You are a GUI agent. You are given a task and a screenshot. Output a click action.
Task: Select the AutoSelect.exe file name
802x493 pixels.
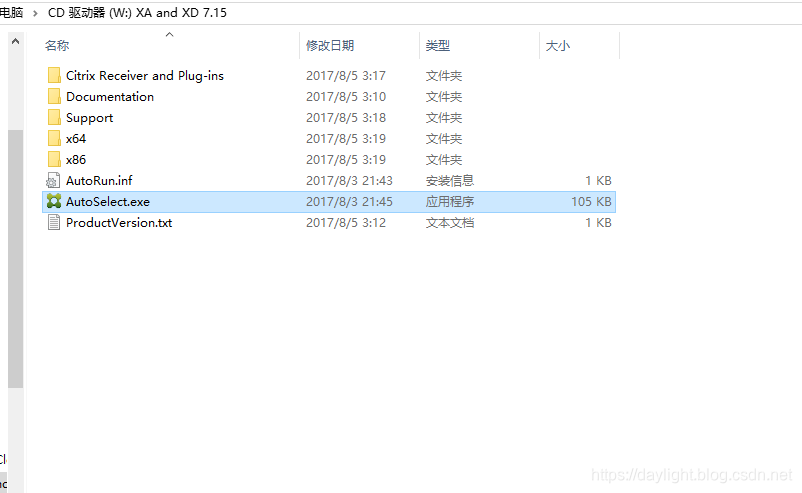[108, 201]
